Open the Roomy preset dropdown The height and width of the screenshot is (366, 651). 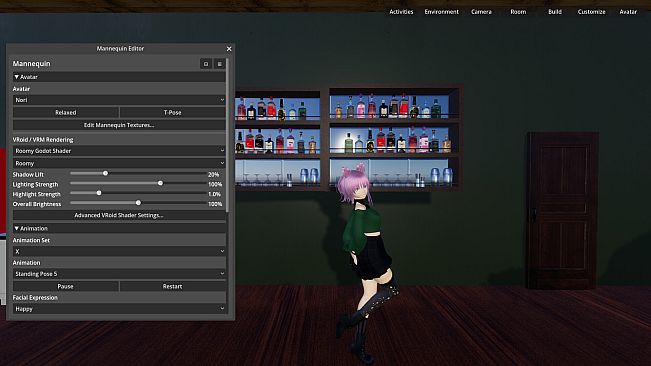119,163
